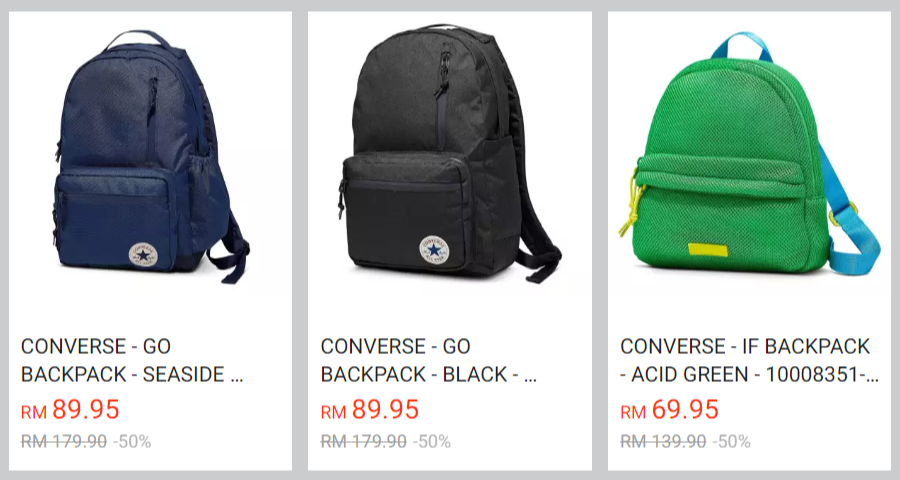
Task: Click the -50% discount label on green backpack
Action: [x=731, y=442]
